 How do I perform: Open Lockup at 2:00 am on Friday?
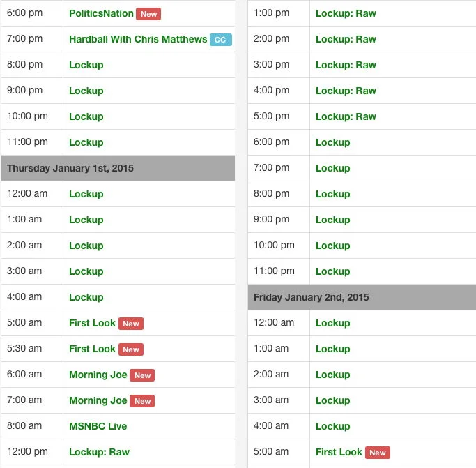[333, 375]
